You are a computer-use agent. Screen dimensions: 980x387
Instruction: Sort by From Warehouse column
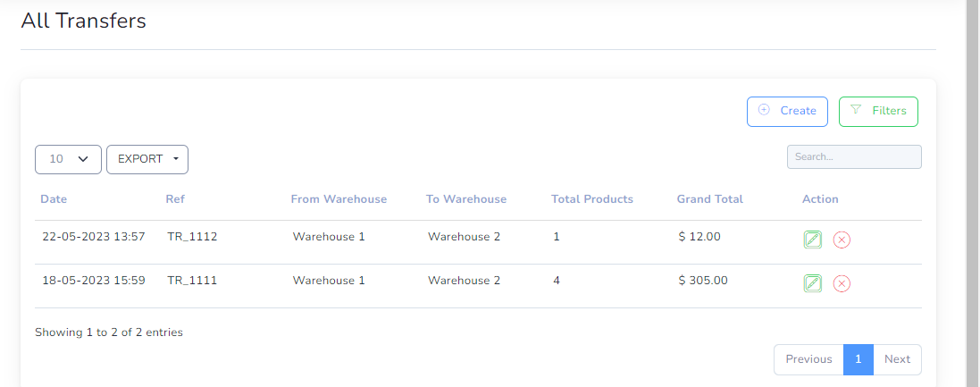coord(339,199)
